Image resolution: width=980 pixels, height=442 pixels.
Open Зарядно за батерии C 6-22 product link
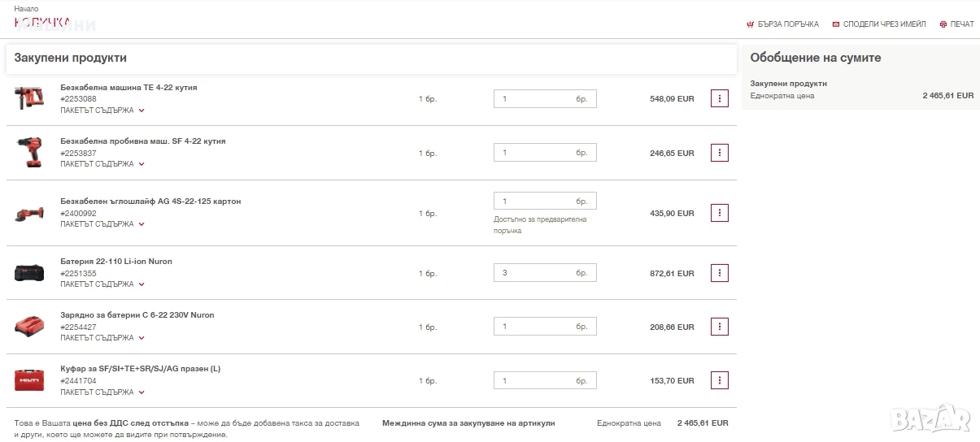pos(137,315)
